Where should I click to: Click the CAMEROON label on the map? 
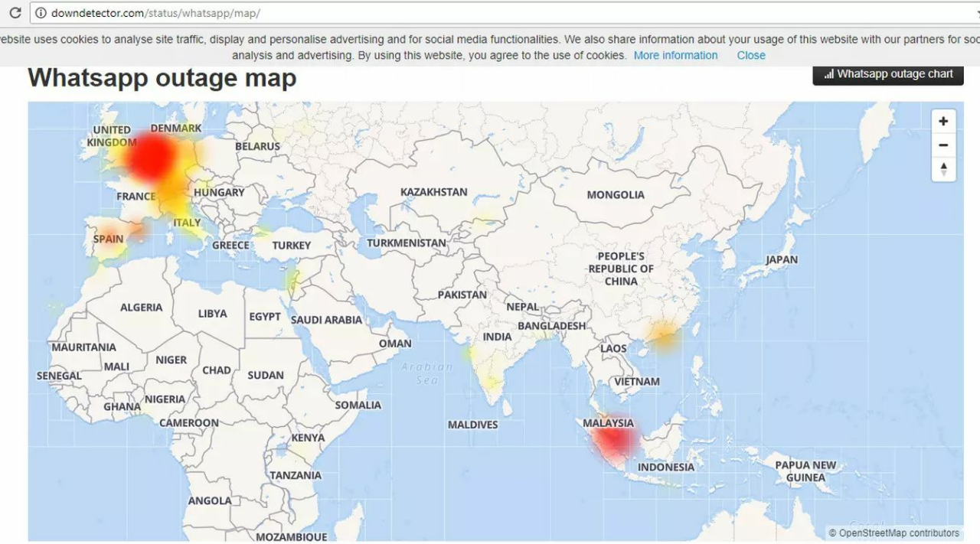(189, 423)
